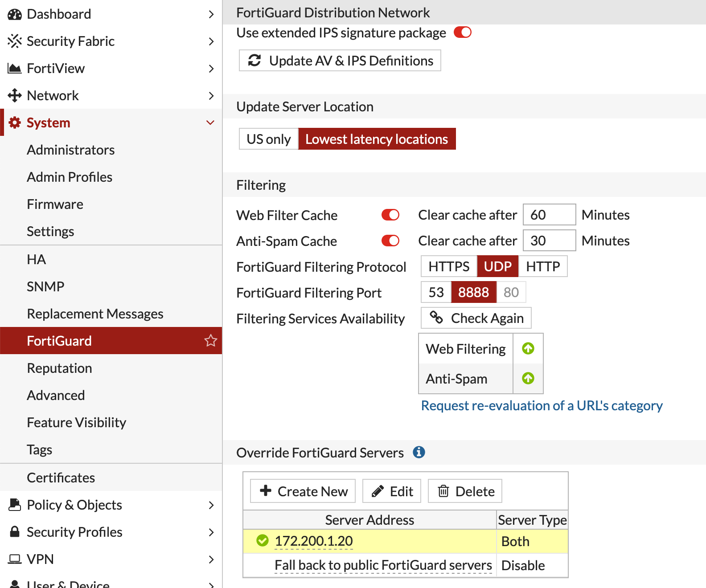The height and width of the screenshot is (588, 706).
Task: Turn off the Web Filter Cache switch
Action: pos(390,215)
